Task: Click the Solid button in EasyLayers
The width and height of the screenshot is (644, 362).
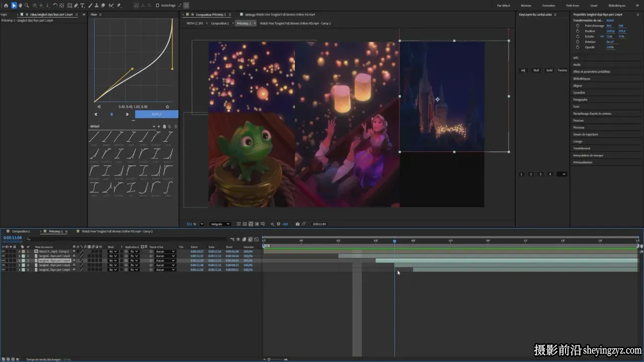Action: 549,70
